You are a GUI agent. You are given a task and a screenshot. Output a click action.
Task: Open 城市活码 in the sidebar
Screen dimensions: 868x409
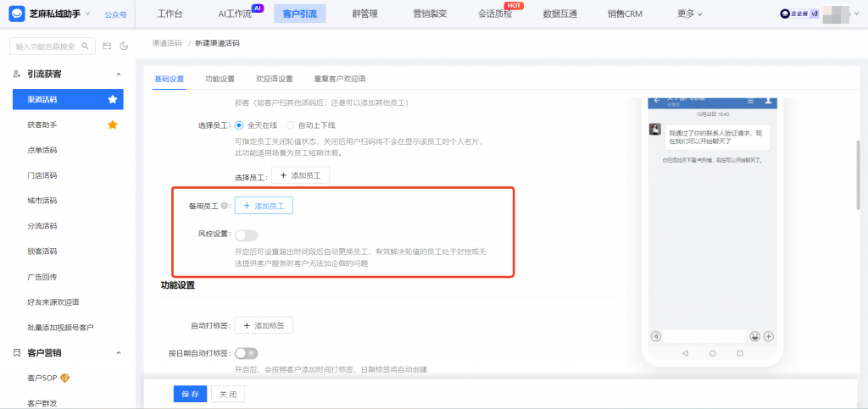click(x=42, y=201)
